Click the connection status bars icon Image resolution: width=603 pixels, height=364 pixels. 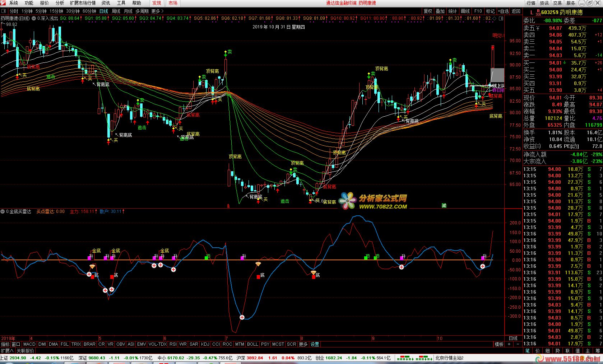[414, 358]
